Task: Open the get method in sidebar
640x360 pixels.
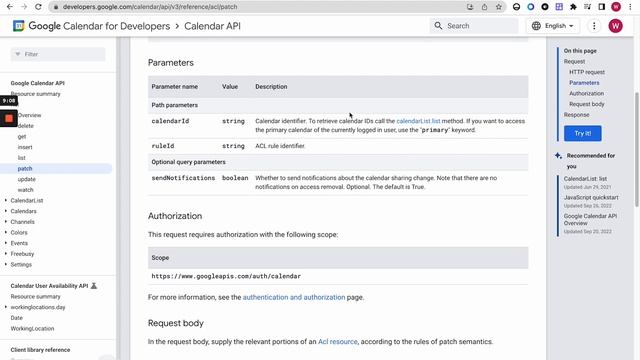Action: tap(22, 137)
